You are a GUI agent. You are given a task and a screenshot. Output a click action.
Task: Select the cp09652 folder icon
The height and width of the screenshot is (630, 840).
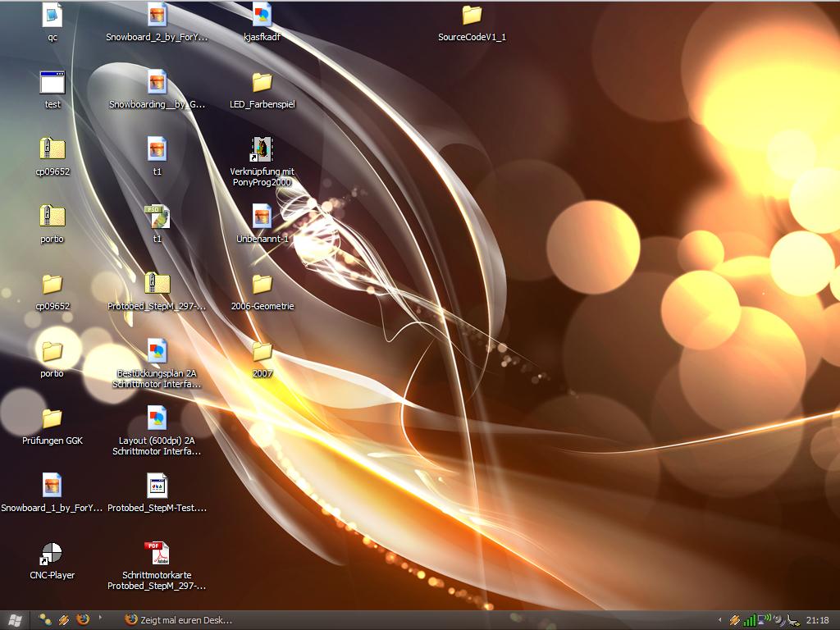point(52,285)
